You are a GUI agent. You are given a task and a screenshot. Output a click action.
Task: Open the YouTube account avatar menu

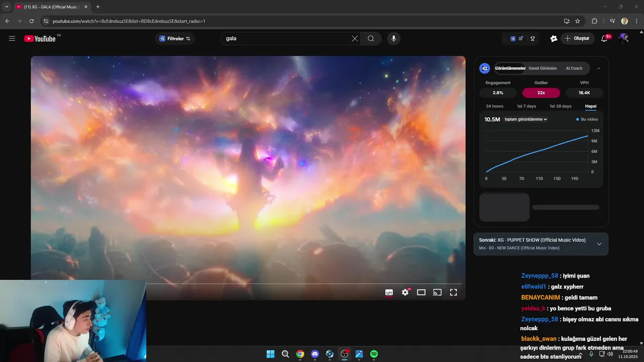pos(624,38)
